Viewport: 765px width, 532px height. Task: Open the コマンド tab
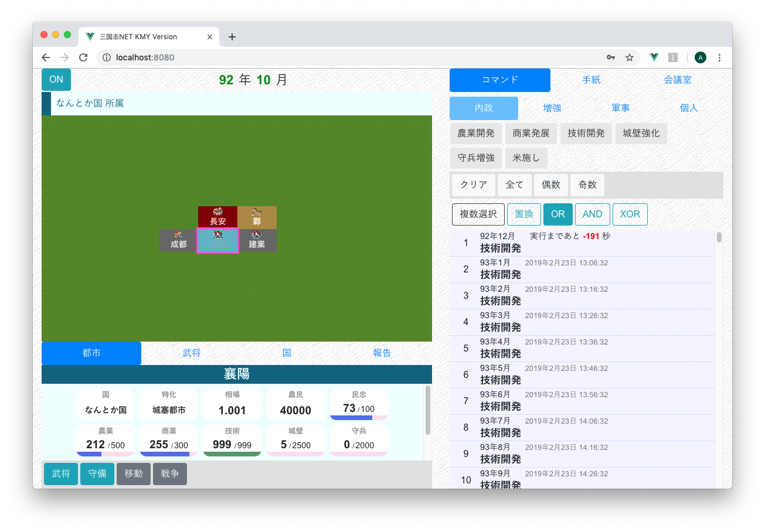point(500,80)
